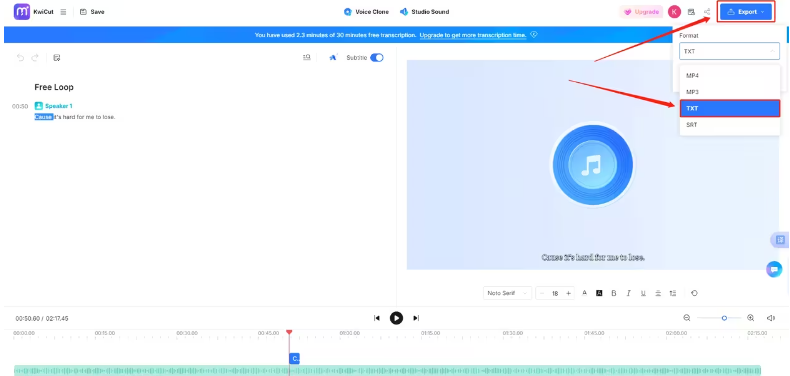Open the chat support bubble
This screenshot has height=376, width=790.
pyautogui.click(x=774, y=269)
